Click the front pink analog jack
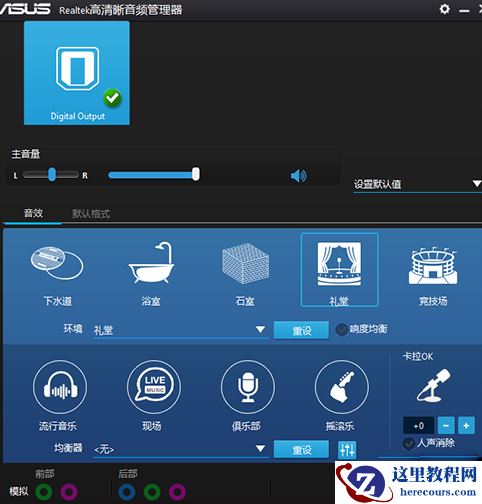The width and height of the screenshot is (482, 504). (69, 492)
